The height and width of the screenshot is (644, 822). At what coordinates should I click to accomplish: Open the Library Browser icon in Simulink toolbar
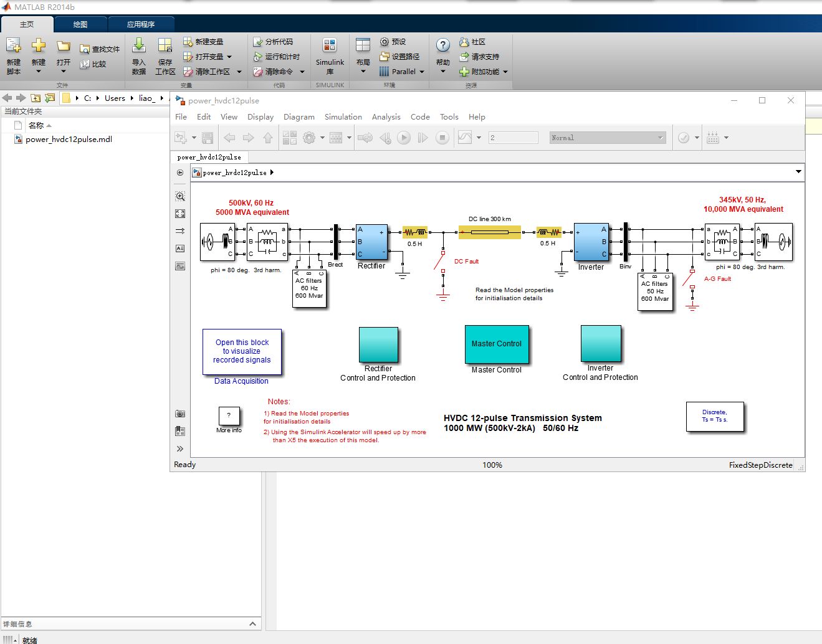(x=290, y=138)
